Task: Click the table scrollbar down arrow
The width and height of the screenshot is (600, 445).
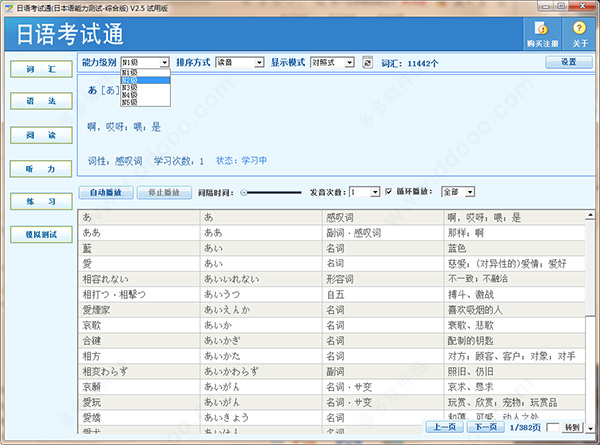Action: (x=590, y=428)
